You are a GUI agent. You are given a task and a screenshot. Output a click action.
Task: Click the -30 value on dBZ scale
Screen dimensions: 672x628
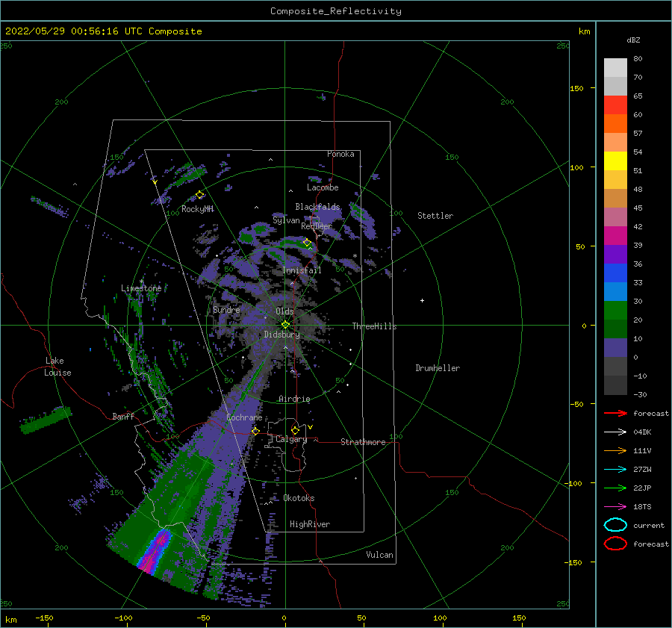(x=641, y=394)
